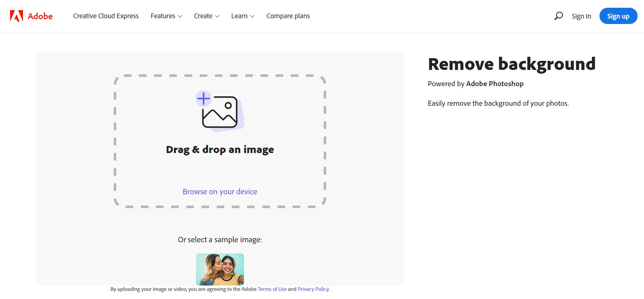This screenshot has width=644, height=299.
Task: Click the Sign In link
Action: coord(581,16)
